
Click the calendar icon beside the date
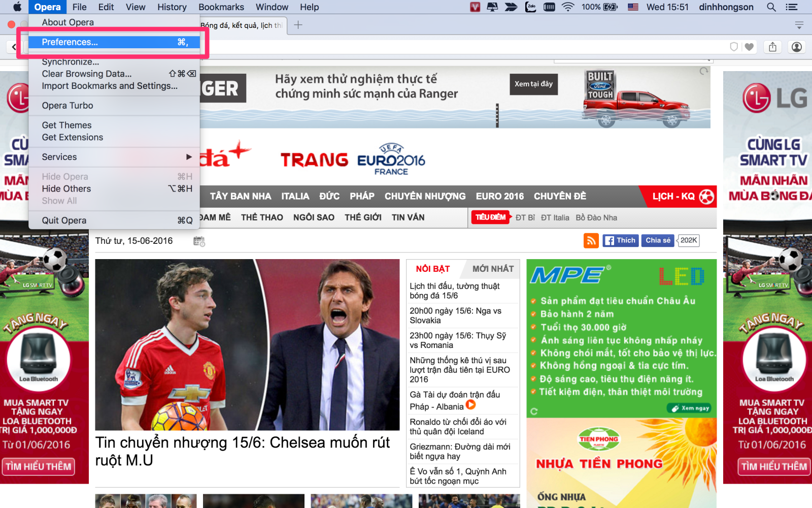[x=199, y=241]
